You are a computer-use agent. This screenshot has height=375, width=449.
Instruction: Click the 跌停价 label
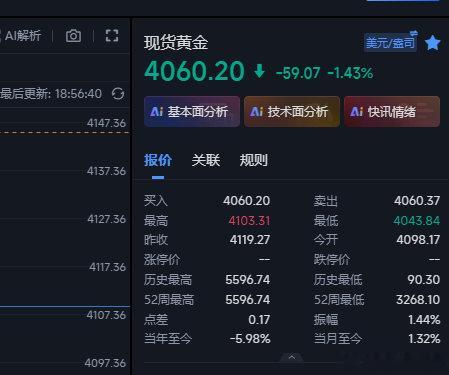click(332, 260)
